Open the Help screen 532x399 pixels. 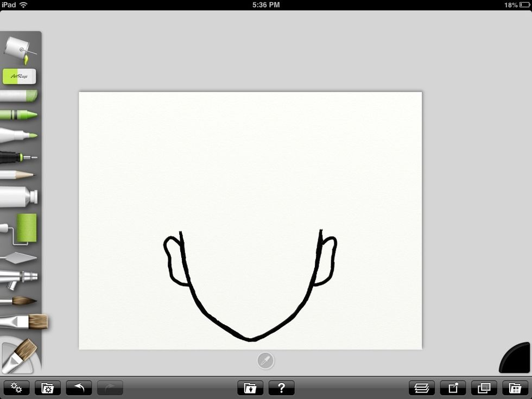[281, 388]
